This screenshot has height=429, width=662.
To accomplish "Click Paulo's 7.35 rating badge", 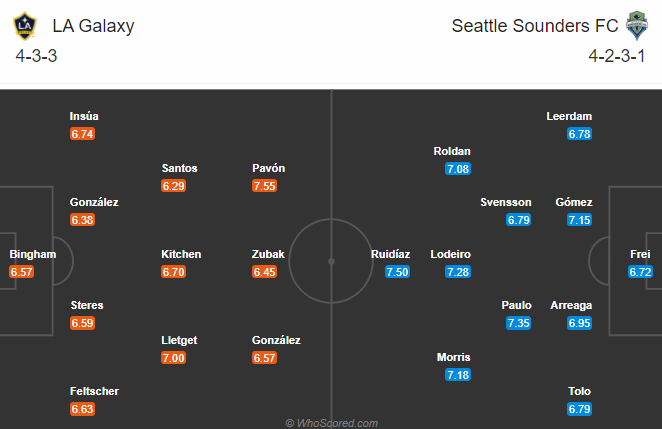I will (x=518, y=323).
